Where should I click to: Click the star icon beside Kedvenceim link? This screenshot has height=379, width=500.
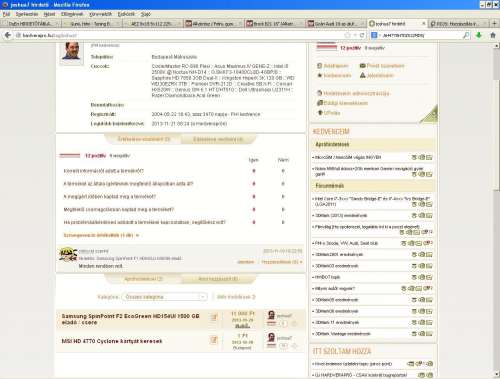point(319,75)
